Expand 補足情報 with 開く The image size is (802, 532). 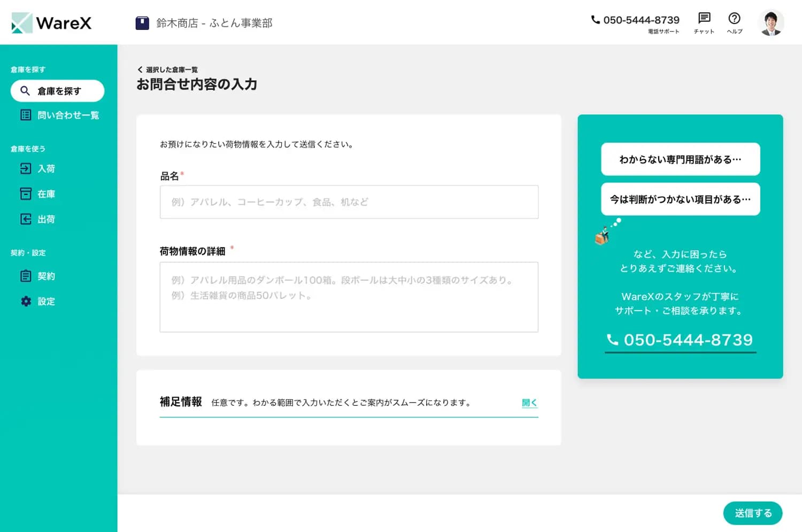tap(529, 403)
